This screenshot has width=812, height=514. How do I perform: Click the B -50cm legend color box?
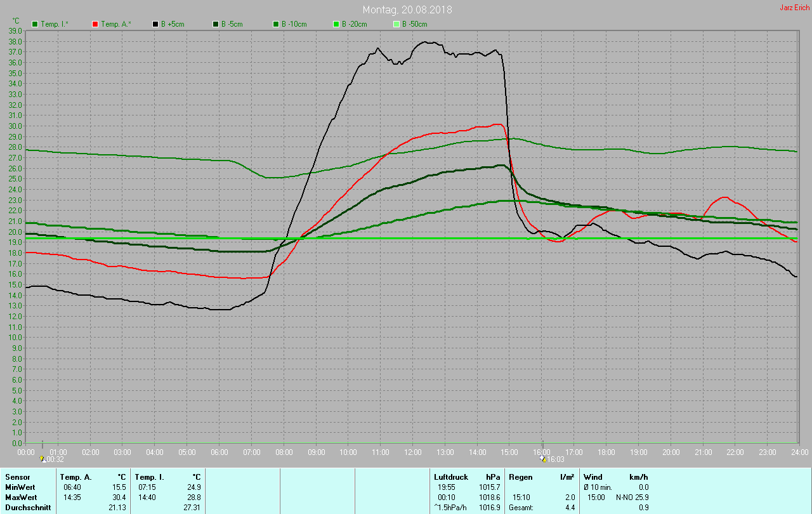pos(396,24)
